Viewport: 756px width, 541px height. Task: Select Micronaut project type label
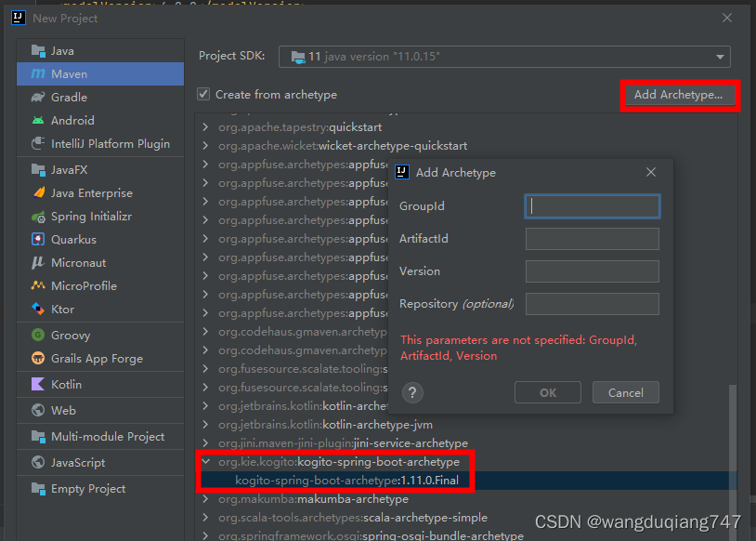[79, 262]
